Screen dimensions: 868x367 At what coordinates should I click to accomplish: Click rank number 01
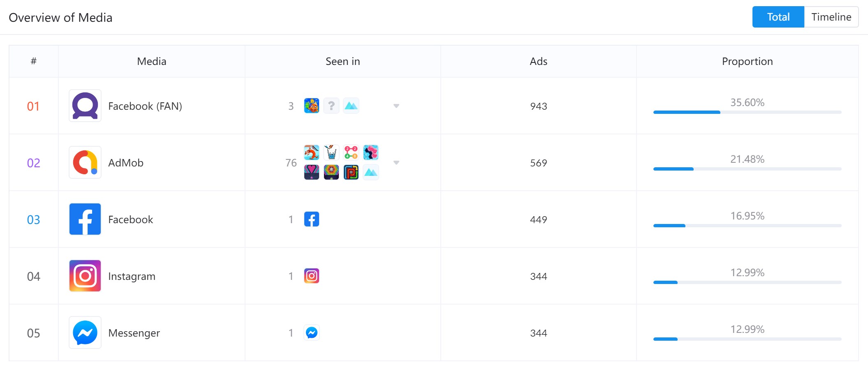(33, 106)
